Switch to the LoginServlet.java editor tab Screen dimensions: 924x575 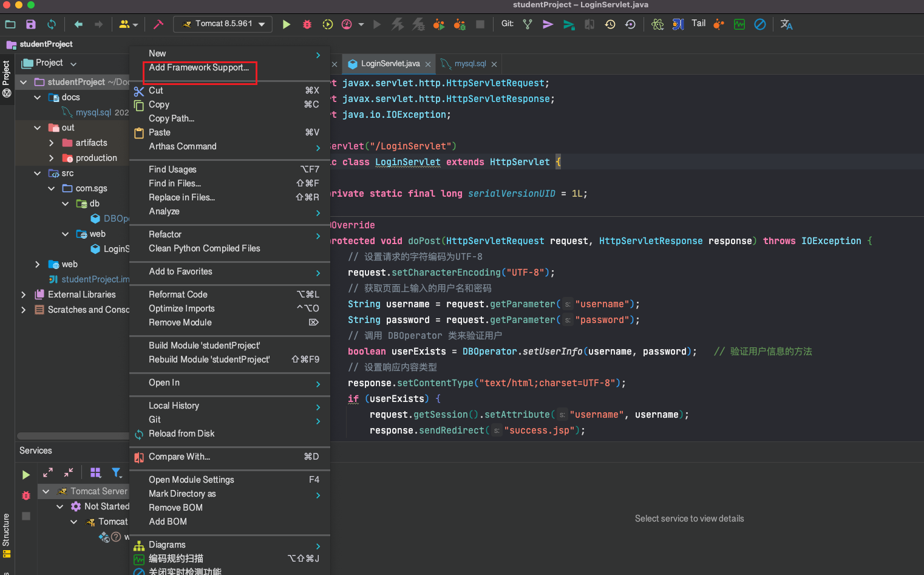[x=390, y=64]
